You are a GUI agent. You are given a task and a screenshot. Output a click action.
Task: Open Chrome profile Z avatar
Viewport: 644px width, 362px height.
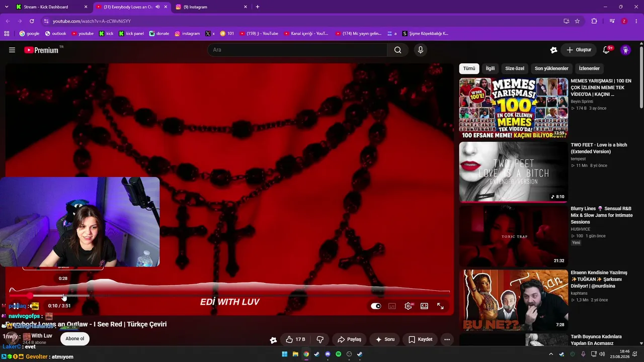tap(624, 21)
